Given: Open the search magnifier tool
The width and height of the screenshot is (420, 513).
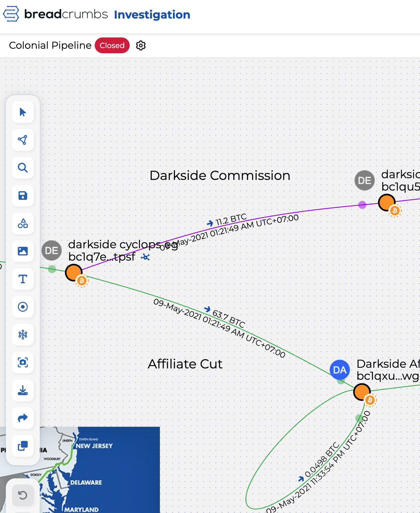Looking at the screenshot, I should (x=23, y=168).
